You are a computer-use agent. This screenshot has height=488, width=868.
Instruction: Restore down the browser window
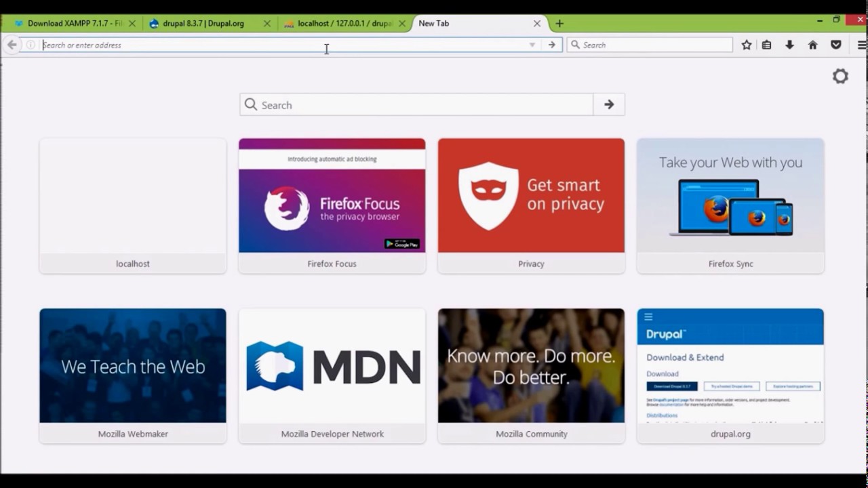[x=836, y=20]
